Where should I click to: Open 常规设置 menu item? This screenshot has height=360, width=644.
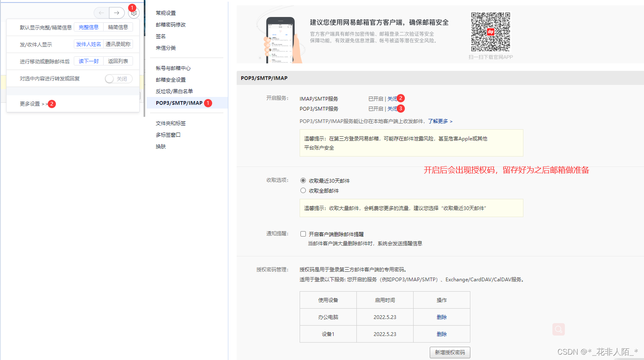point(166,13)
